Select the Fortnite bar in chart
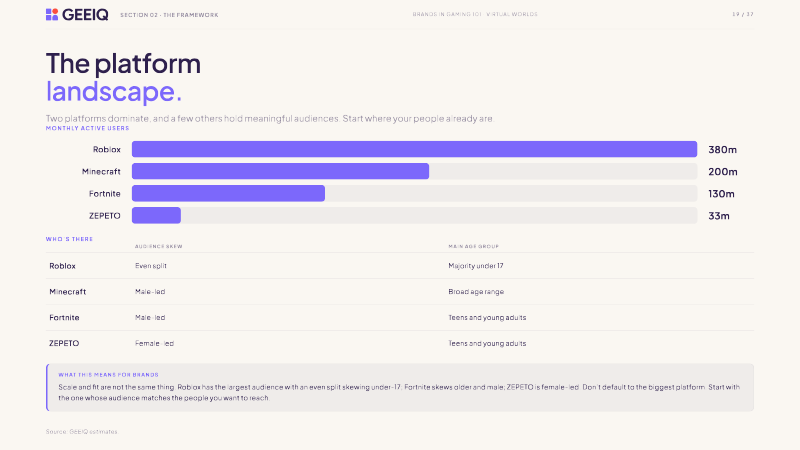The image size is (800, 450). (229, 193)
